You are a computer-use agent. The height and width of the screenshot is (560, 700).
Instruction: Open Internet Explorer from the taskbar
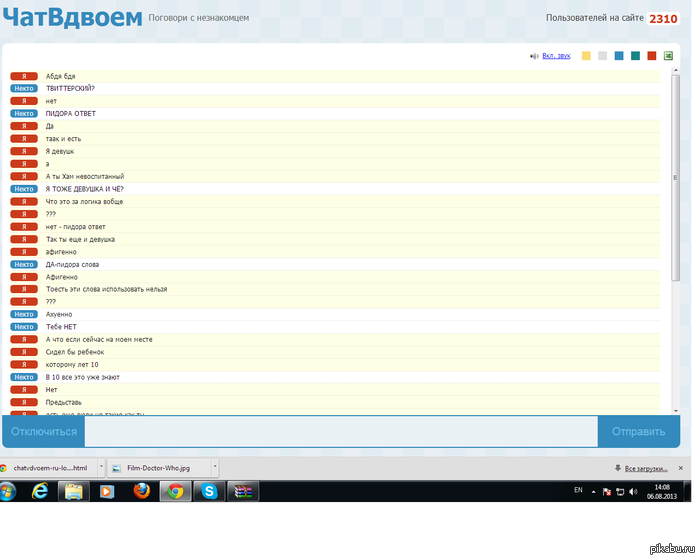41,491
